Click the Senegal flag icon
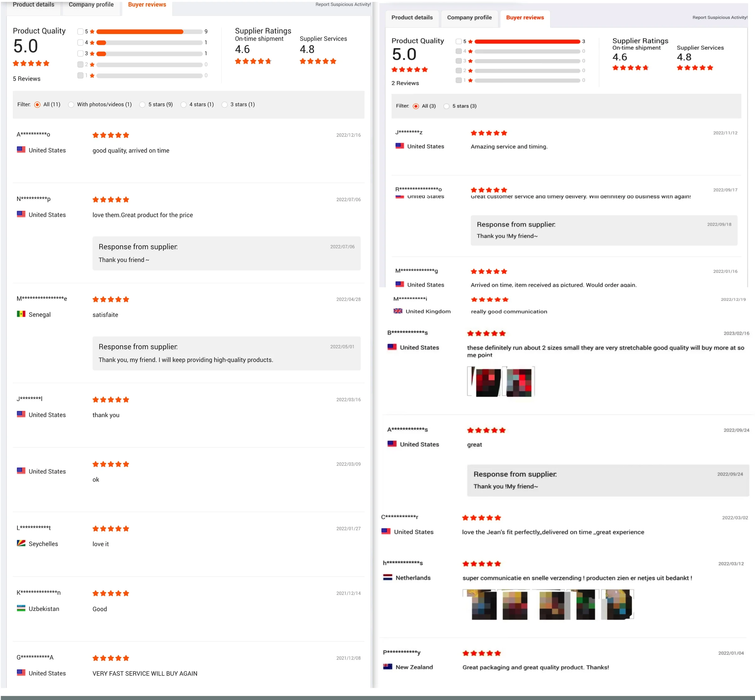 tap(21, 314)
